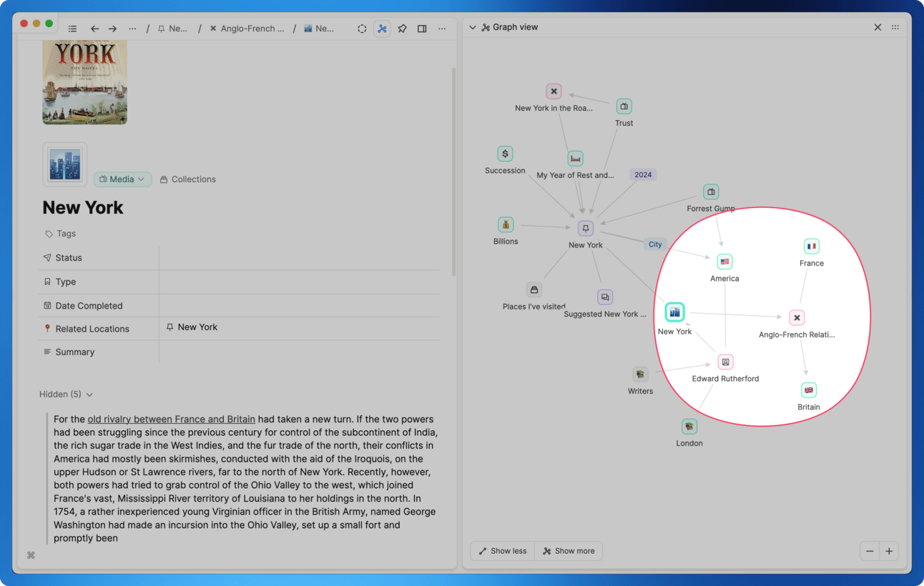Screen dimensions: 924x586
Task: Open 'old rivalry between France and Britain' link
Action: coord(171,419)
